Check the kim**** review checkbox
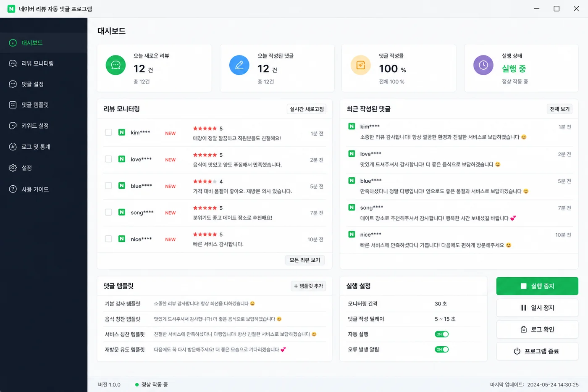The image size is (588, 392). click(x=108, y=132)
